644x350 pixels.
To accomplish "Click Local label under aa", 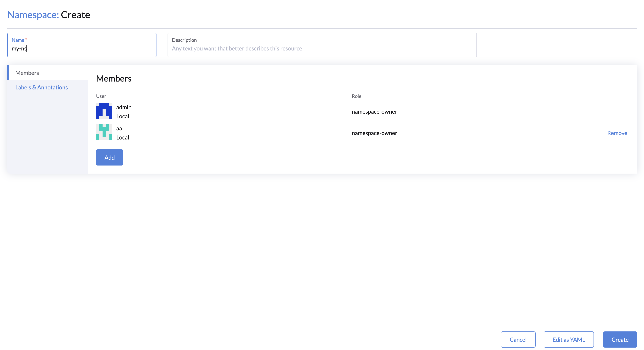I will [x=123, y=137].
